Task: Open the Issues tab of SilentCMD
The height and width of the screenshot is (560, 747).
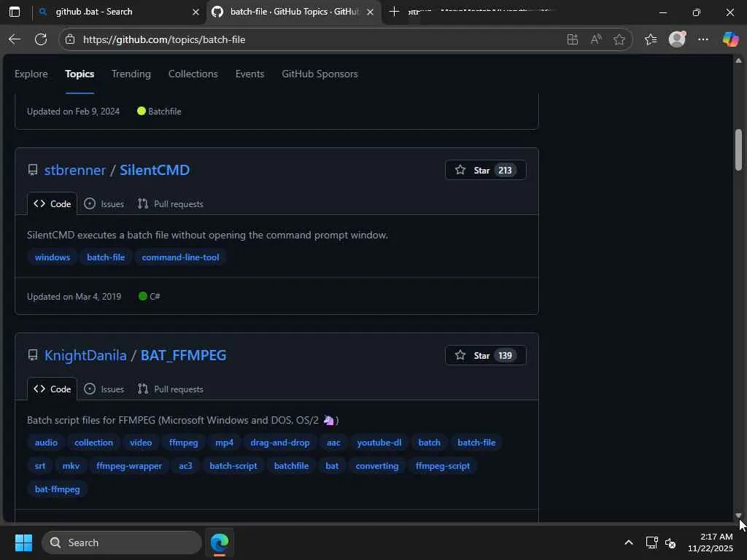Action: point(104,204)
